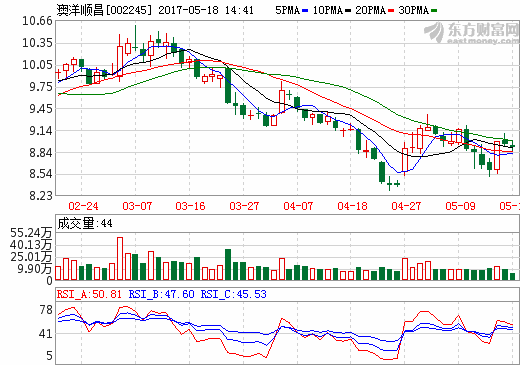This screenshot has width=520, height=365.
Task: Click the price label 8.23
Action: [x=41, y=196]
